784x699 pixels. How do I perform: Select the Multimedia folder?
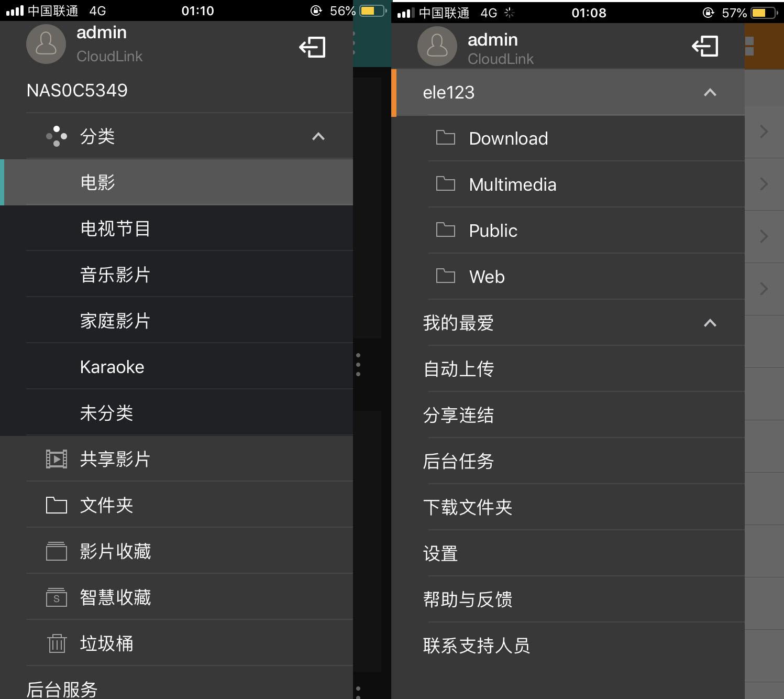point(512,184)
